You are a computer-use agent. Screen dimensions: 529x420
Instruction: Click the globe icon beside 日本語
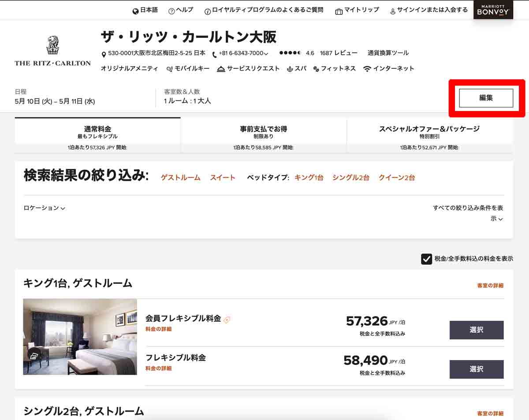click(x=136, y=11)
